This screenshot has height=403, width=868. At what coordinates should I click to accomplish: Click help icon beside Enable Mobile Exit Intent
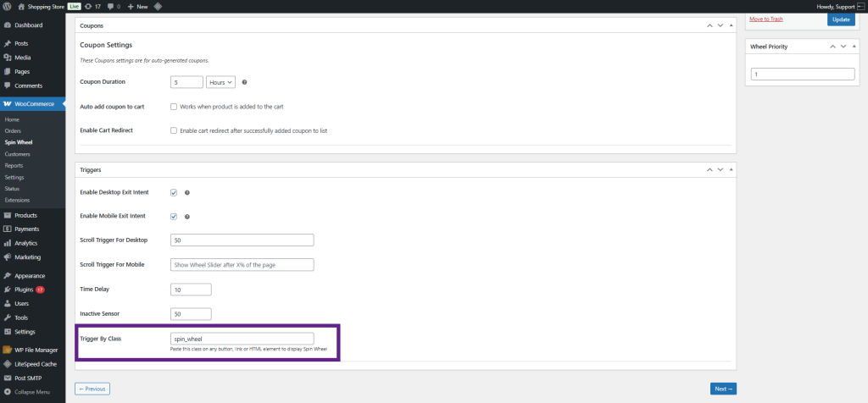[x=186, y=216]
